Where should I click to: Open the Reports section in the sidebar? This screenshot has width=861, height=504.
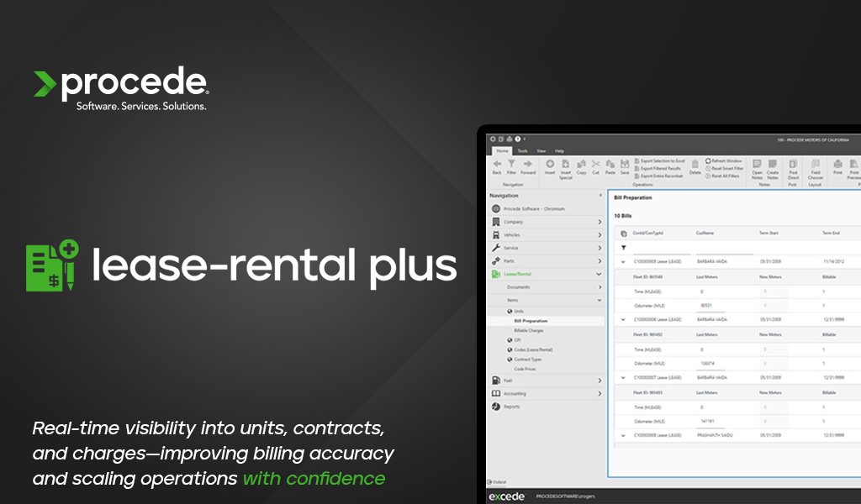point(513,405)
